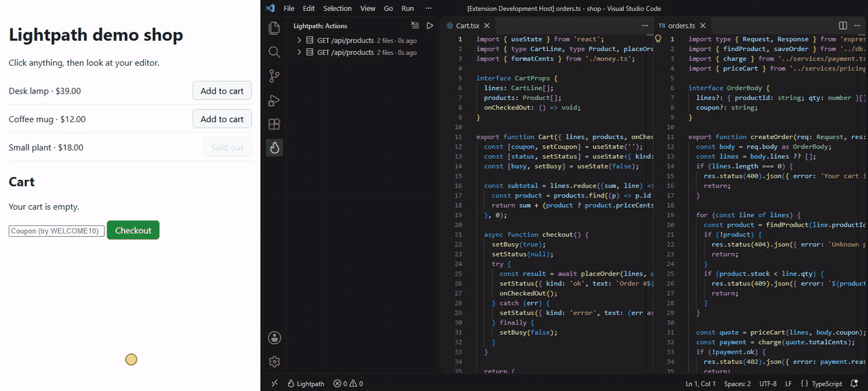Click the 'Small plant · $18.00' text
This screenshot has height=391, width=868.
click(46, 147)
